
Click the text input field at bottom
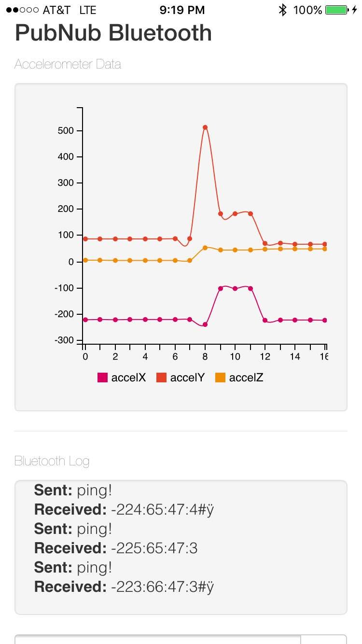[157, 639]
